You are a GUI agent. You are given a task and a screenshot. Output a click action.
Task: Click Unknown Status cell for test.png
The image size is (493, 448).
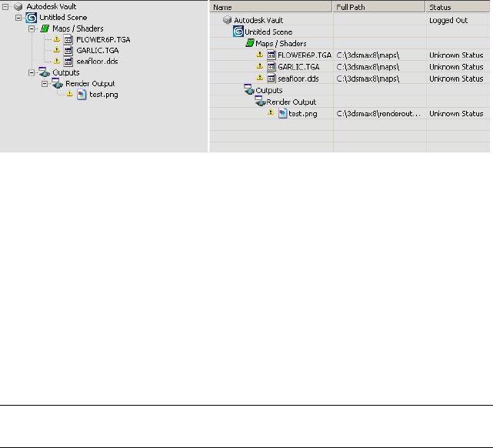[458, 113]
